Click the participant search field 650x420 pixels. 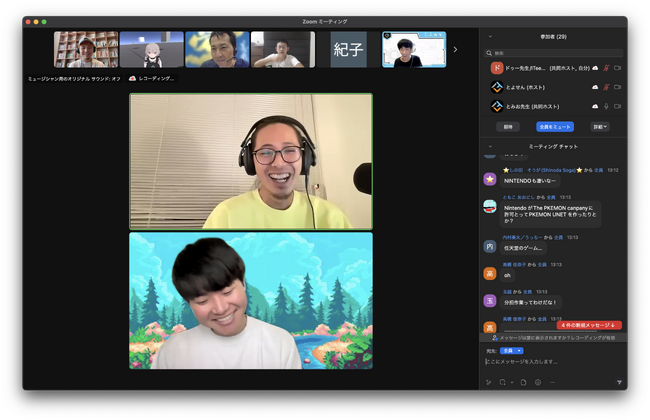[x=553, y=53]
